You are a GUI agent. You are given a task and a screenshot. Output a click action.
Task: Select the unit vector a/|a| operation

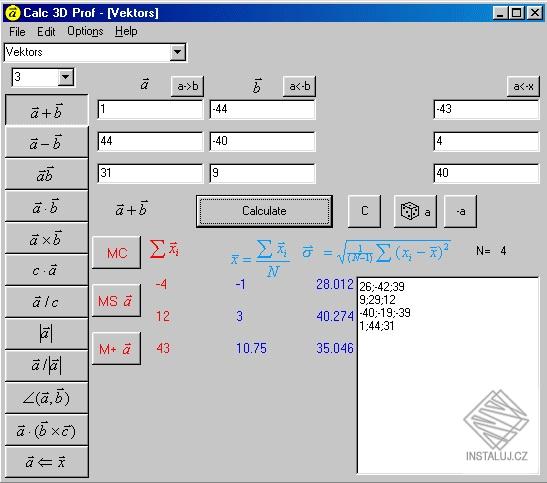point(46,366)
